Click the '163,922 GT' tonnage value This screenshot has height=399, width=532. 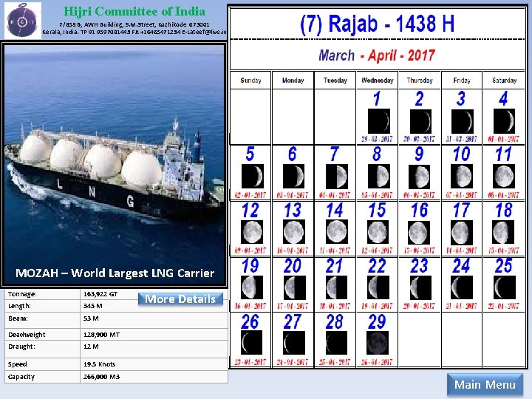click(100, 294)
